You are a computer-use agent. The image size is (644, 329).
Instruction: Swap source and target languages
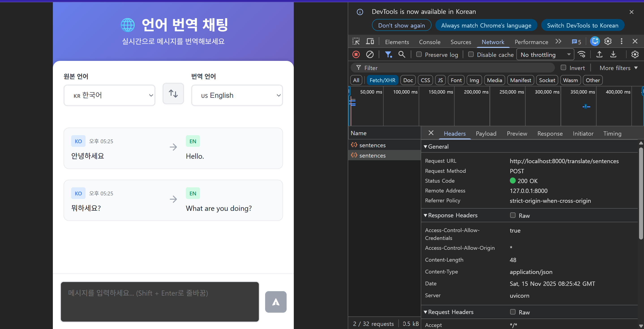click(x=173, y=94)
